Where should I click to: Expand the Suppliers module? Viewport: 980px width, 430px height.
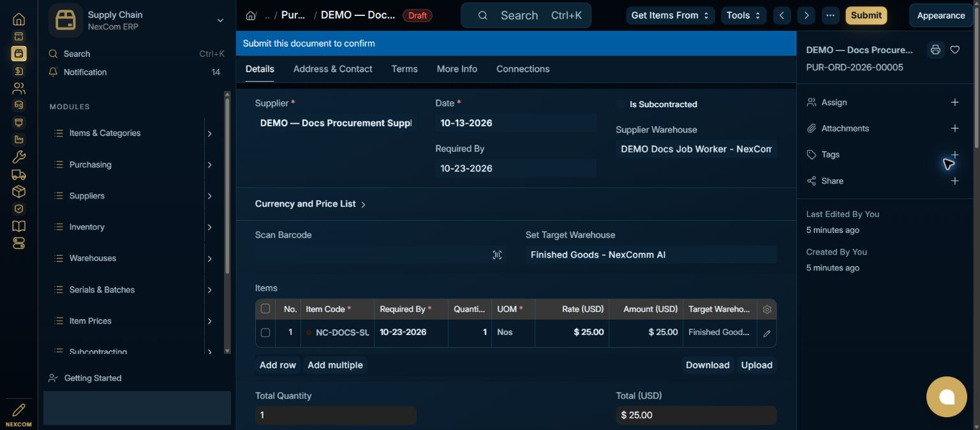(x=209, y=196)
